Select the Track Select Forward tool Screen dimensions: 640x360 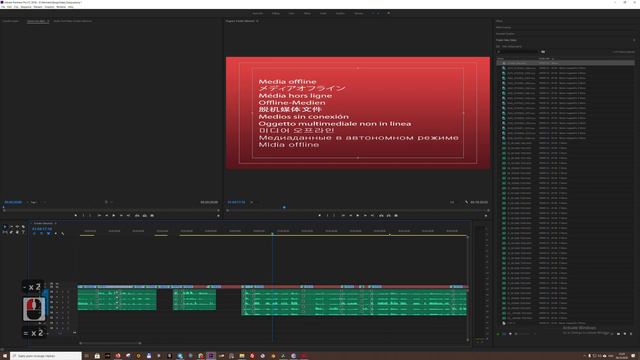(x=11, y=227)
